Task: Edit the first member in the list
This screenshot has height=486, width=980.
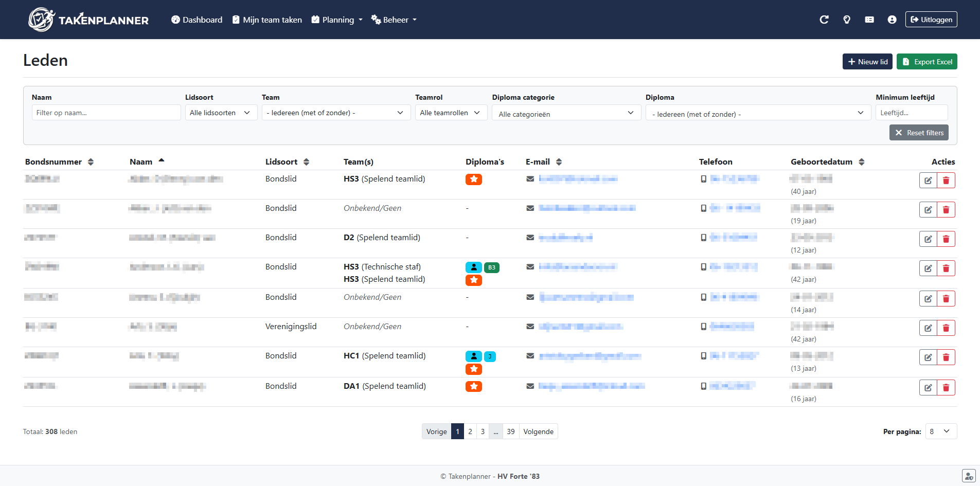Action: [928, 181]
